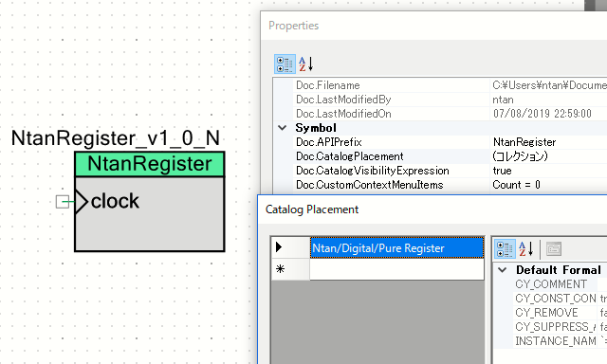Viewport: 607px width, 364px height.
Task: Select the CY_CONST_CON parameter
Action: pos(555,299)
